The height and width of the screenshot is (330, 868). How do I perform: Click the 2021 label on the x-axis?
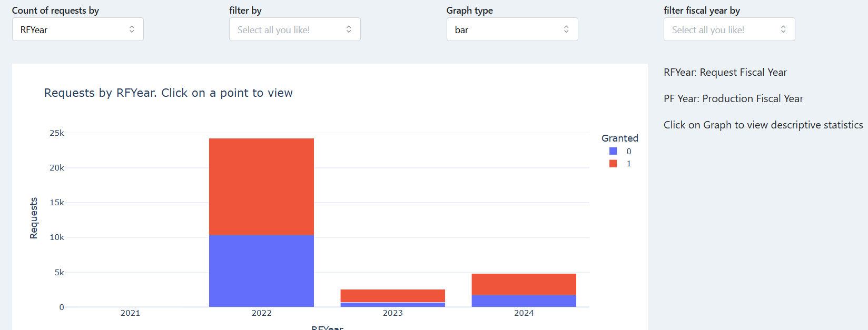click(130, 313)
